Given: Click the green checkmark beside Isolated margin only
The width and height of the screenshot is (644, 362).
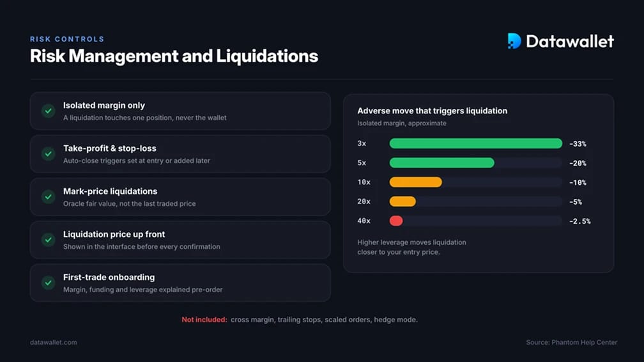Looking at the screenshot, I should tap(49, 111).
